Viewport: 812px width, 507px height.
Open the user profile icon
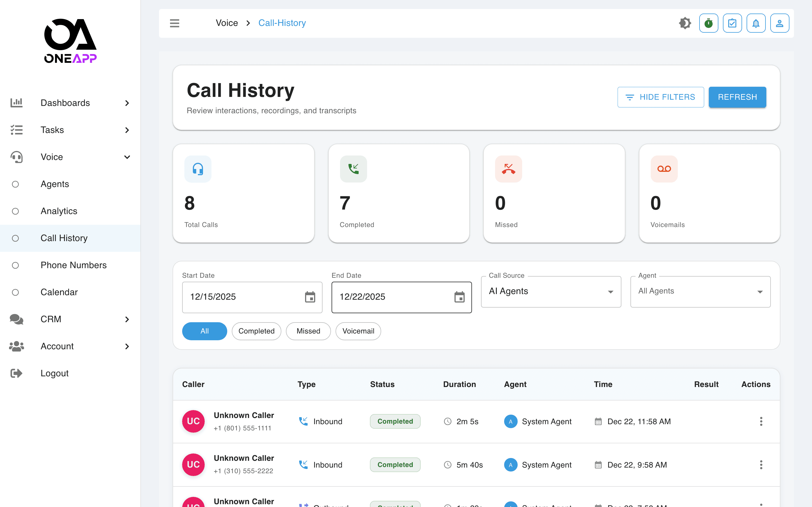[780, 23]
